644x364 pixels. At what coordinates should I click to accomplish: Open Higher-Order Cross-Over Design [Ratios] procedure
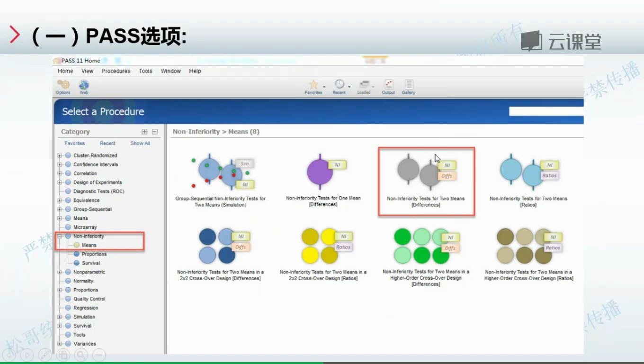pyautogui.click(x=528, y=254)
